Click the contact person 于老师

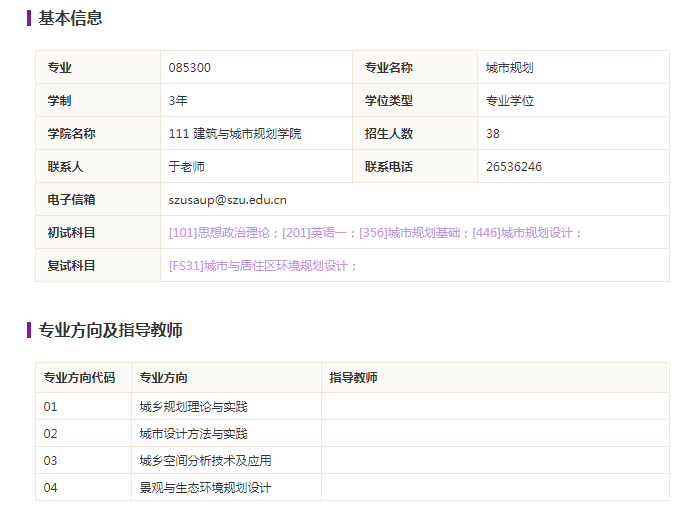point(187,166)
